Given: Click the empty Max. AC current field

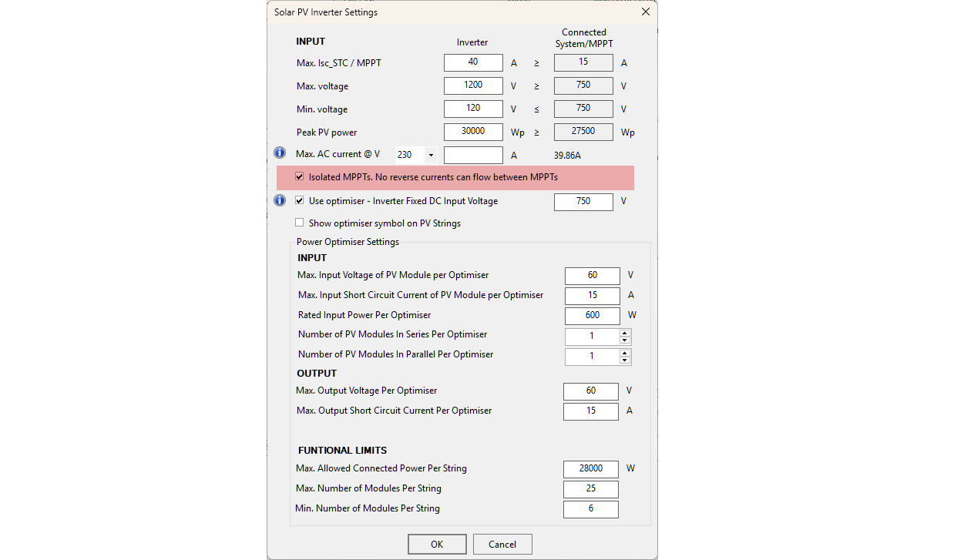Looking at the screenshot, I should tap(473, 155).
